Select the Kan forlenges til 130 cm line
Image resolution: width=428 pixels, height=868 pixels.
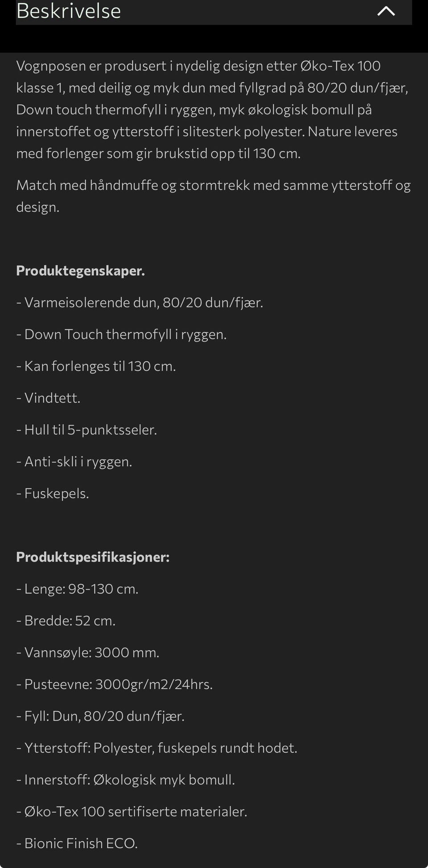[x=96, y=366]
